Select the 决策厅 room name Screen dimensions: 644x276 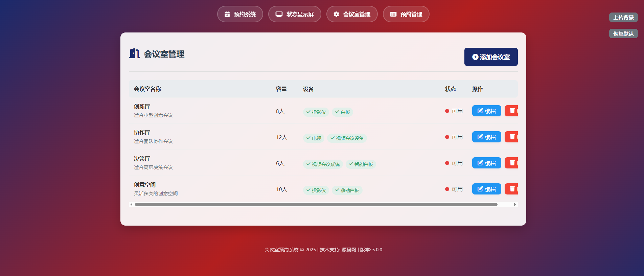(142, 159)
